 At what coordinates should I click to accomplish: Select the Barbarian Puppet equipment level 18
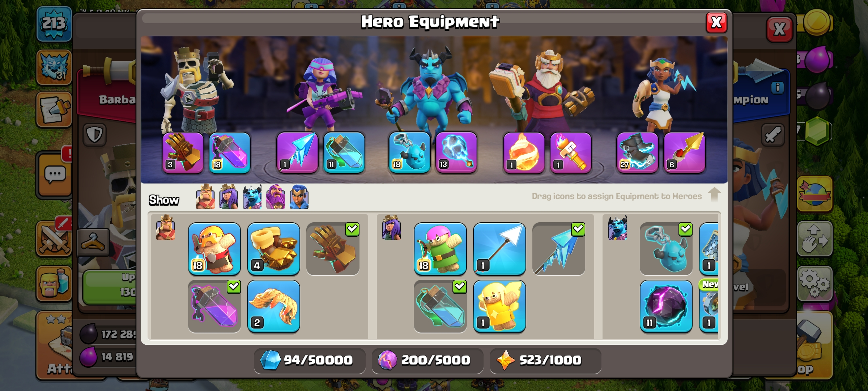214,249
